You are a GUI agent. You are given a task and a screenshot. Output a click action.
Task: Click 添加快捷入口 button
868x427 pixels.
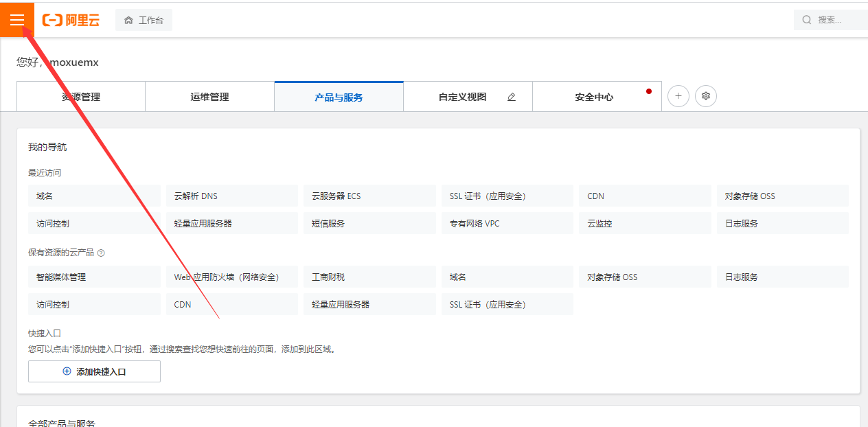[94, 371]
